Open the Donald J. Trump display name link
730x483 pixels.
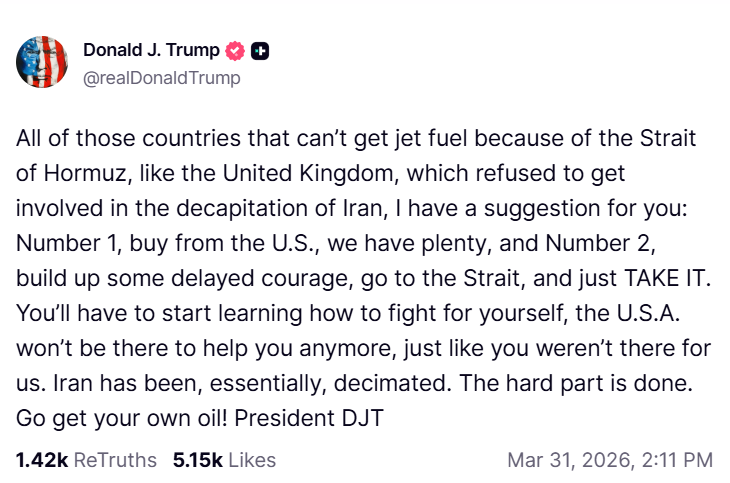pos(151,50)
